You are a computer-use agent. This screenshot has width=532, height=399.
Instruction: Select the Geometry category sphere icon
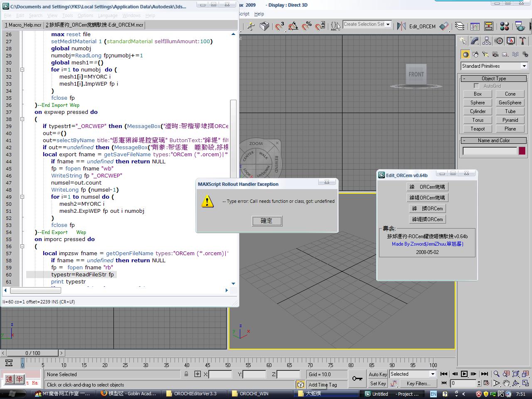point(465,54)
